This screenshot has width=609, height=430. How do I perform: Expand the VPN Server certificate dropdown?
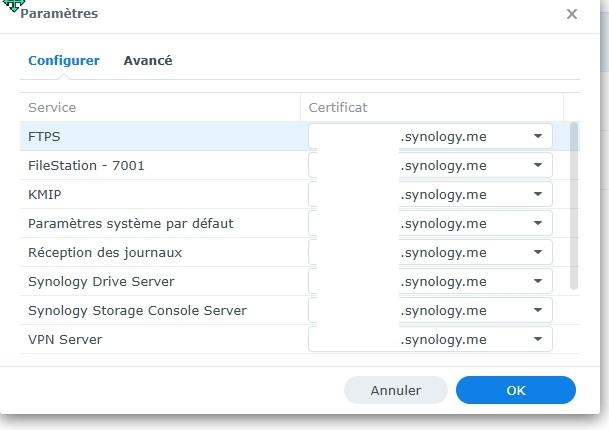[x=538, y=339]
